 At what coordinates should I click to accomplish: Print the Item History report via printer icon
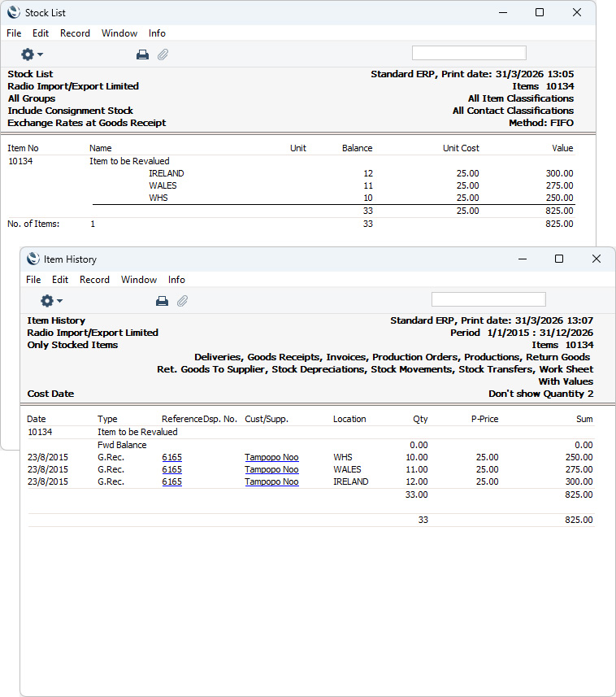(162, 302)
